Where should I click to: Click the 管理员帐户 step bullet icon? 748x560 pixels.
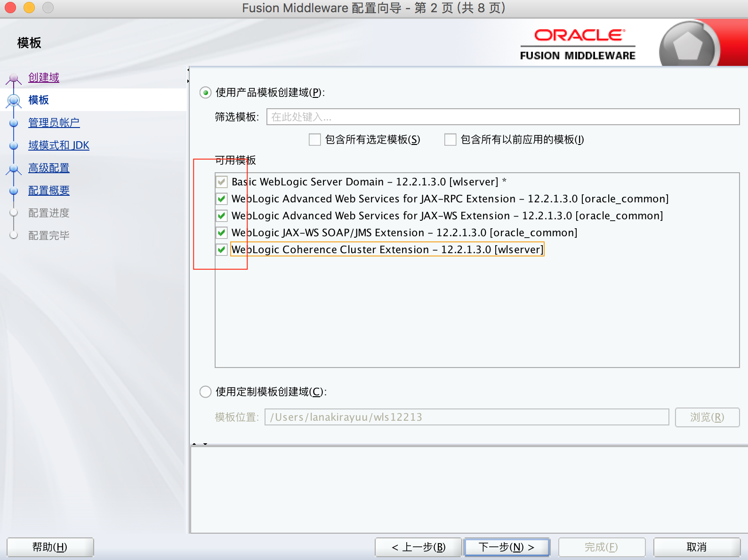(14, 123)
